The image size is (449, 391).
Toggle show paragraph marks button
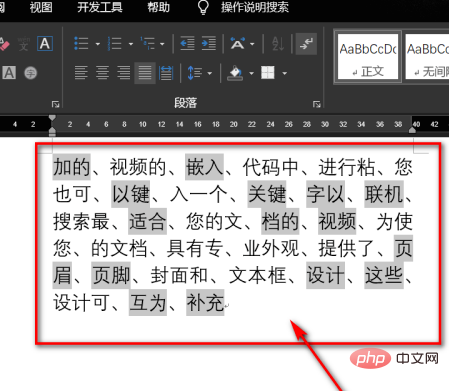click(x=306, y=44)
